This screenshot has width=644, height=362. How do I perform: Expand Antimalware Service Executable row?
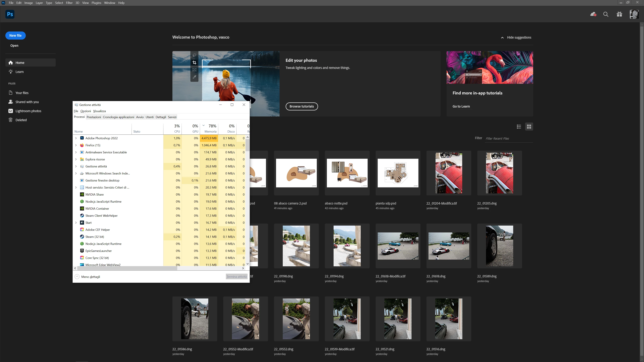click(76, 152)
